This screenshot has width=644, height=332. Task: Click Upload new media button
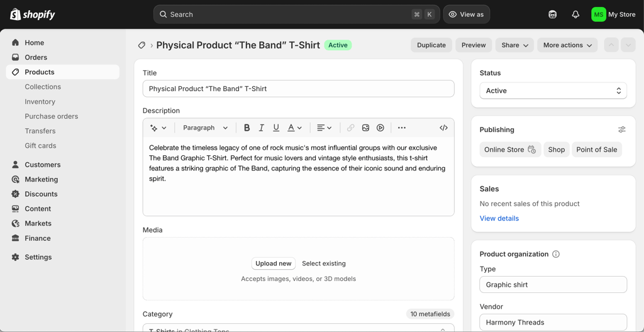point(274,263)
